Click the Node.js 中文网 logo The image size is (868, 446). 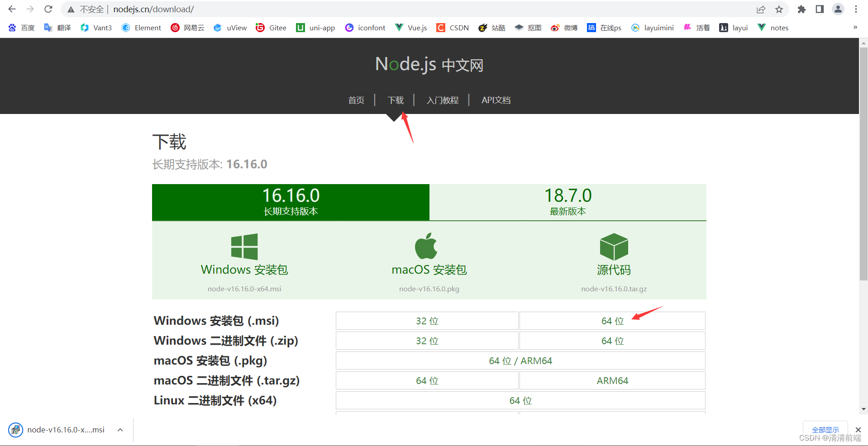429,65
